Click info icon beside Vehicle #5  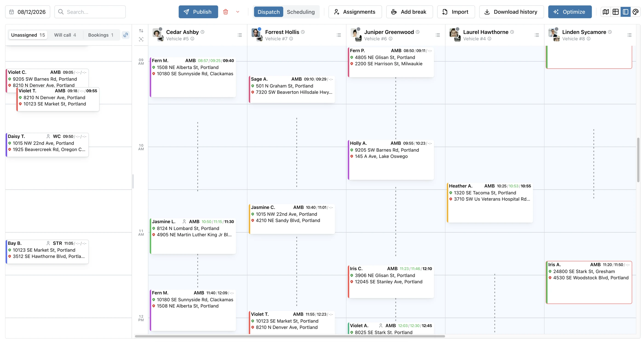[x=193, y=38]
